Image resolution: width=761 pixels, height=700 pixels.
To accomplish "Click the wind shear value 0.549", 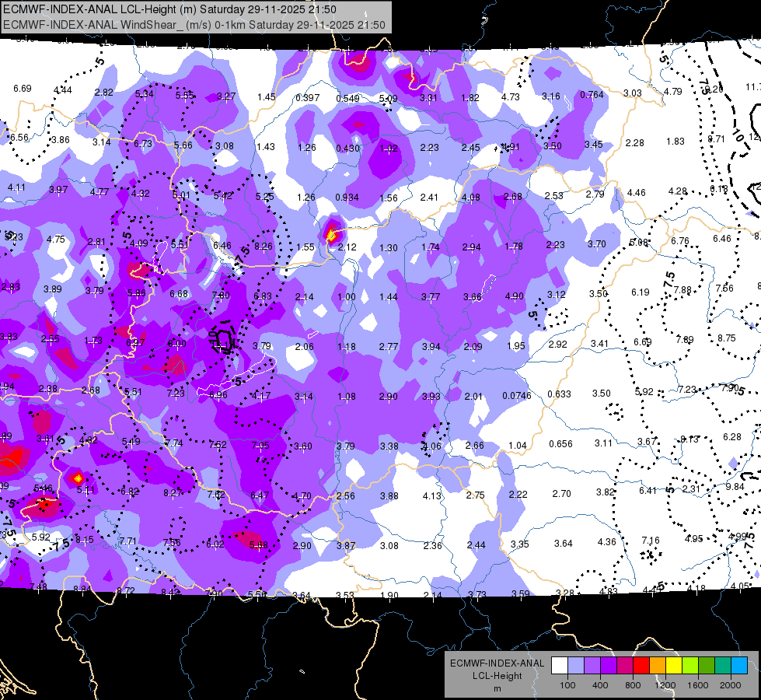I will [x=348, y=99].
